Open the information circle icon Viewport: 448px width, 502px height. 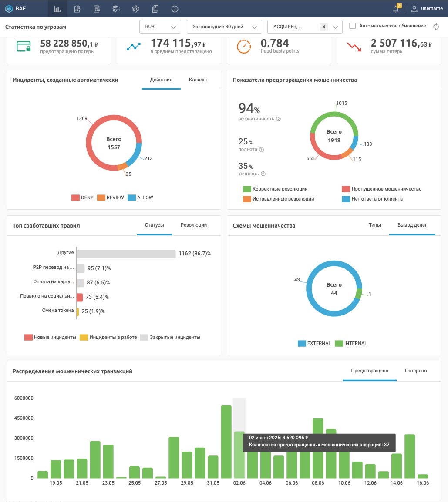click(x=175, y=9)
